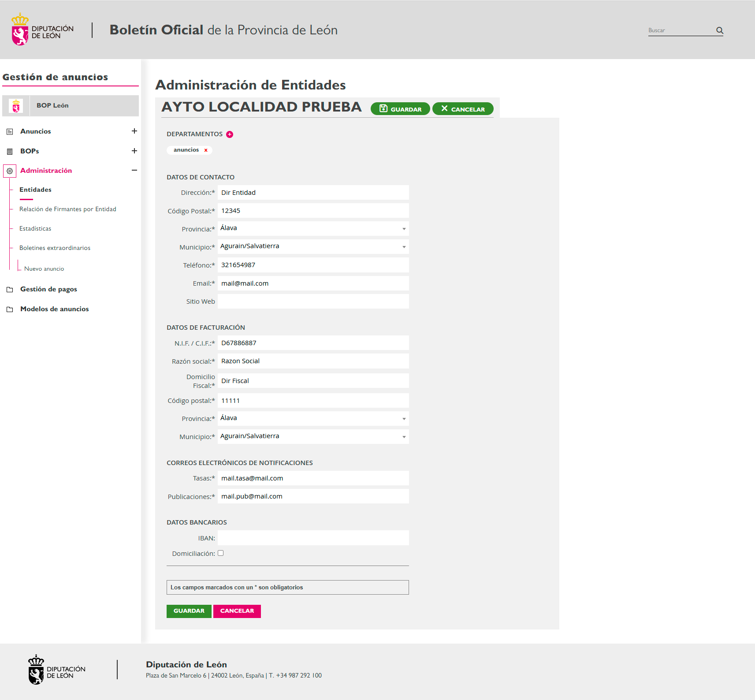Image resolution: width=755 pixels, height=700 pixels.
Task: Click the IBAN input field
Action: [x=313, y=538]
